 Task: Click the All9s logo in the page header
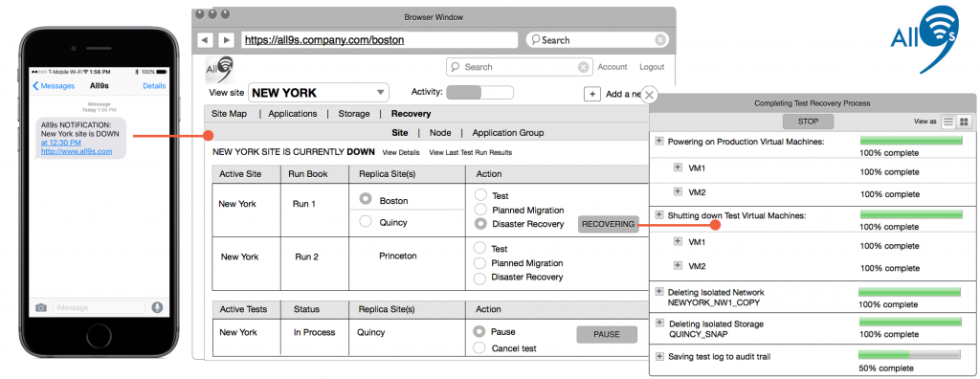tap(219, 70)
